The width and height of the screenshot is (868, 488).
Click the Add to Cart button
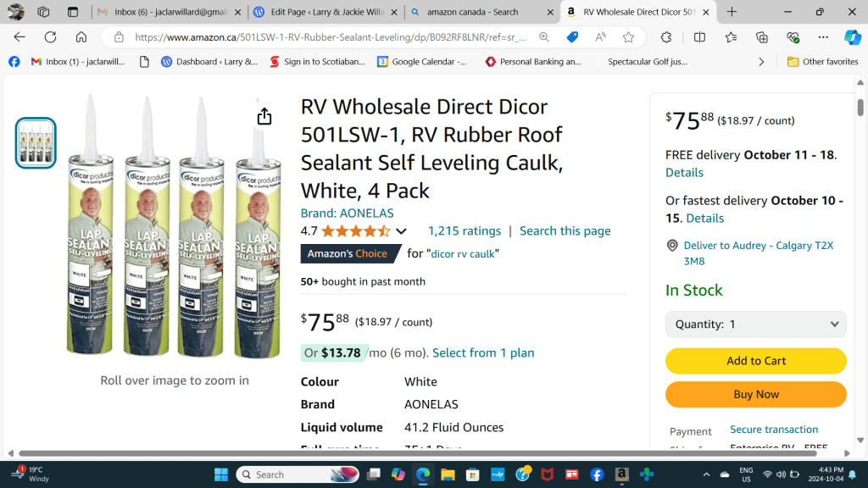point(755,361)
